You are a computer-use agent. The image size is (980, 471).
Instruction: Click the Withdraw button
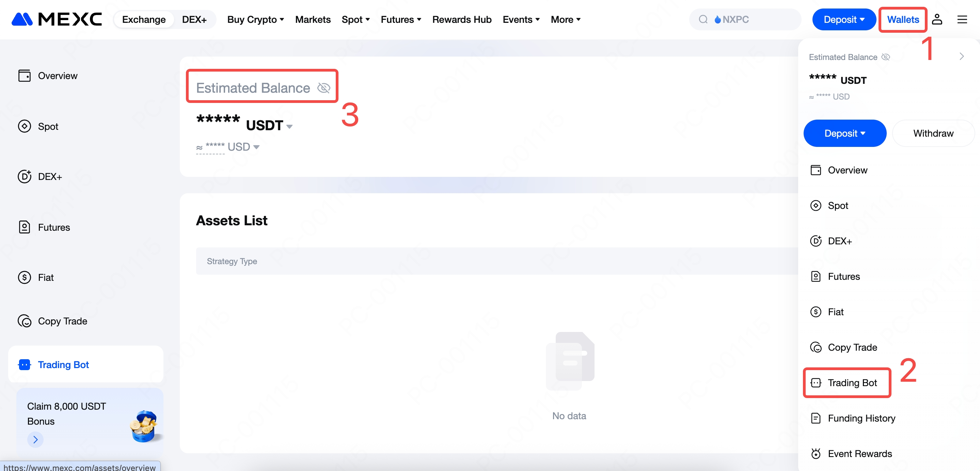[x=933, y=133]
